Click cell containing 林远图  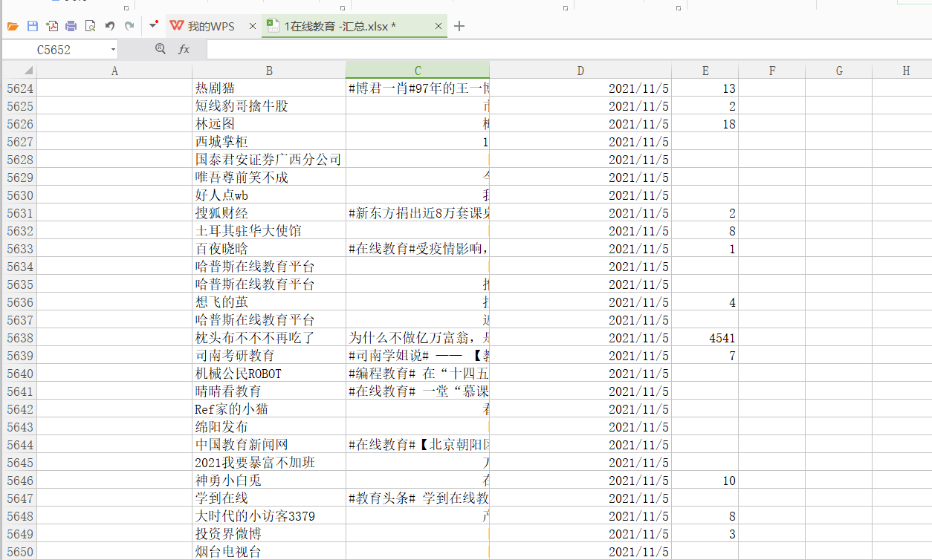click(x=269, y=124)
